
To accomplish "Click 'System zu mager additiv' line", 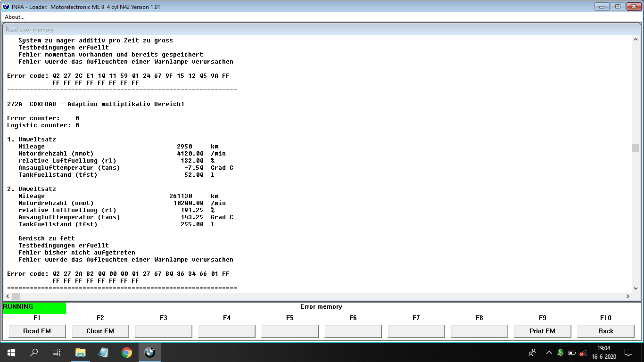I will click(96, 41).
